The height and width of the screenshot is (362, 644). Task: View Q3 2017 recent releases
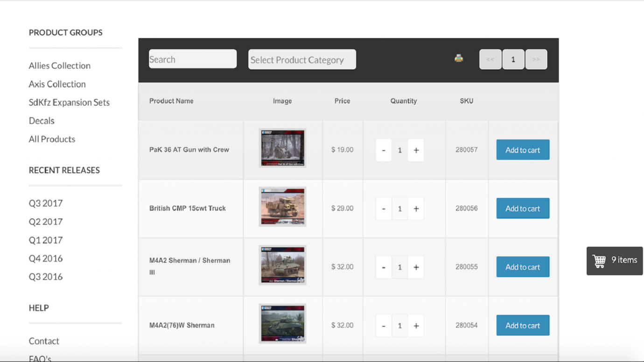[46, 203]
